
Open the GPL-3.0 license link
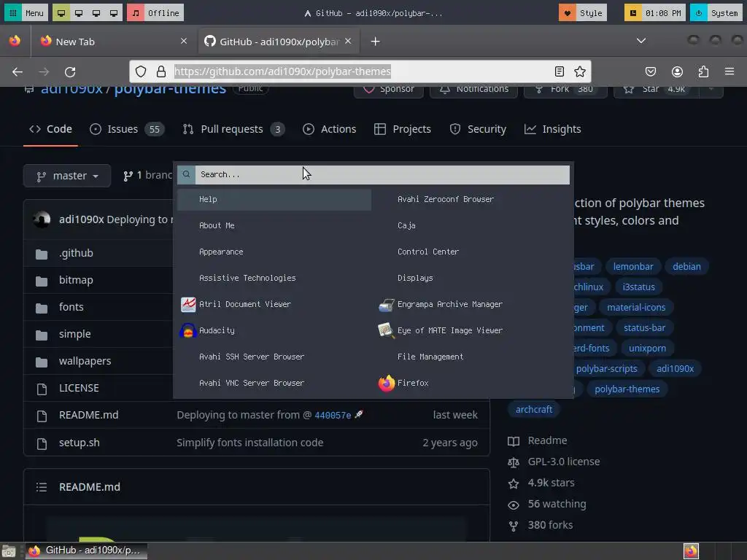point(564,462)
